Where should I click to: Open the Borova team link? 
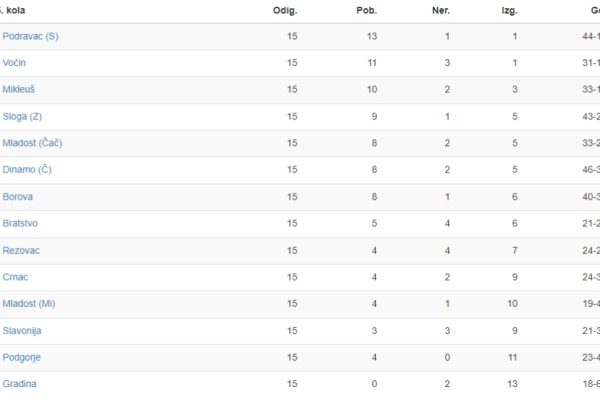click(18, 197)
